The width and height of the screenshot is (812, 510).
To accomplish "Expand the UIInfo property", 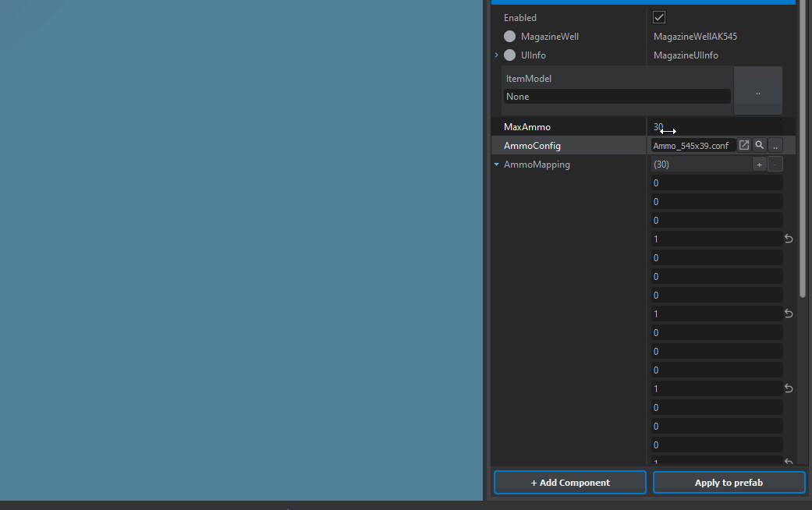I will (496, 55).
